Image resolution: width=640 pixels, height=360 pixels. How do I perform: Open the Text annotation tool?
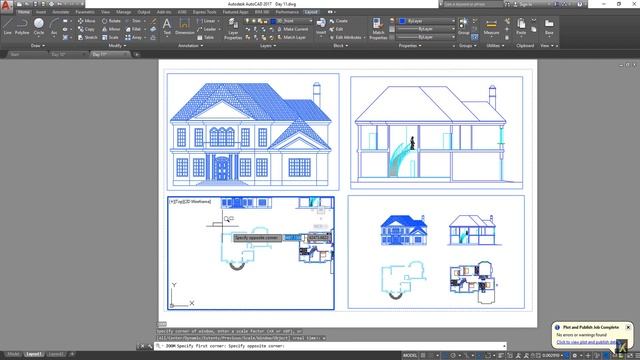167,27
